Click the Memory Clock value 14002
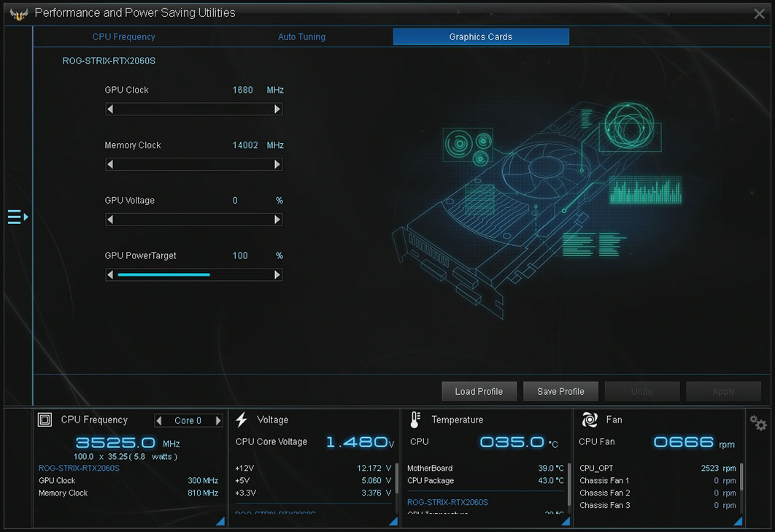 point(245,145)
